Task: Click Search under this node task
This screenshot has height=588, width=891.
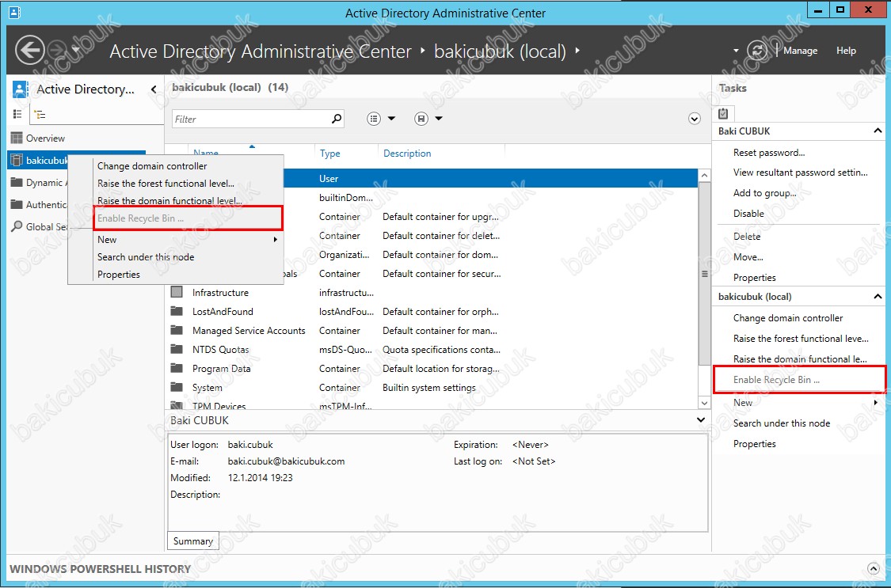Action: click(x=782, y=423)
